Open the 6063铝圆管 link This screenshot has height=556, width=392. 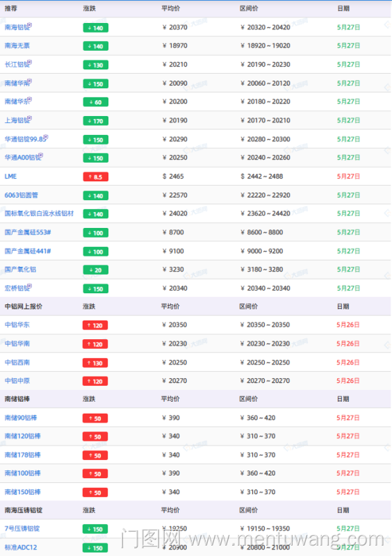(x=22, y=195)
